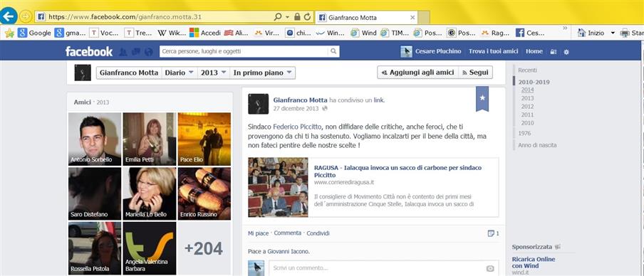Select 2012 in the timeline sidebar
Screen dimensions: 644x276
tap(527, 107)
